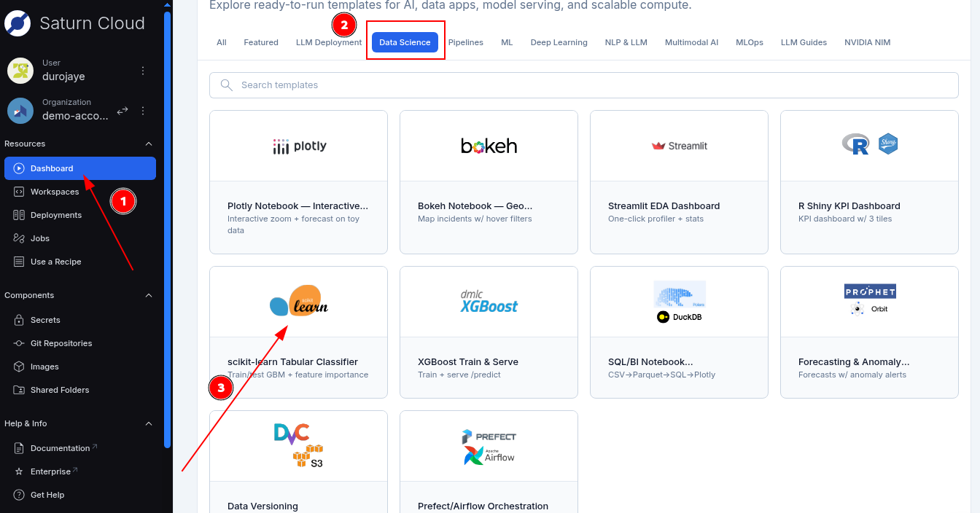
Task: Click the Search templates input field
Action: 584,85
